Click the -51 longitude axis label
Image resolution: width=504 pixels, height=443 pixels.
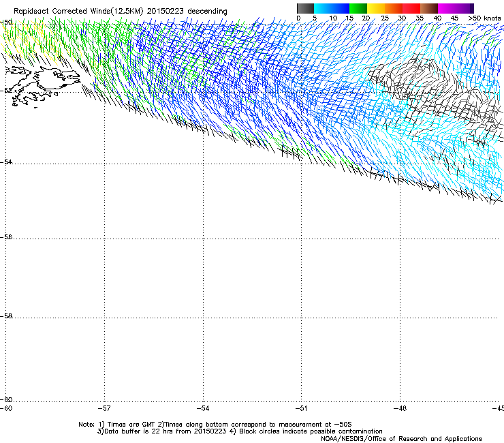point(302,408)
